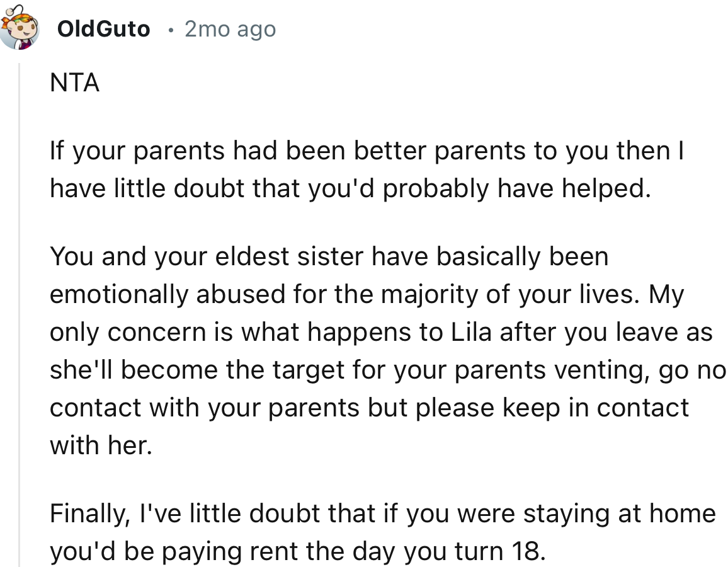Click the dot separator after OldGuto

click(x=171, y=29)
